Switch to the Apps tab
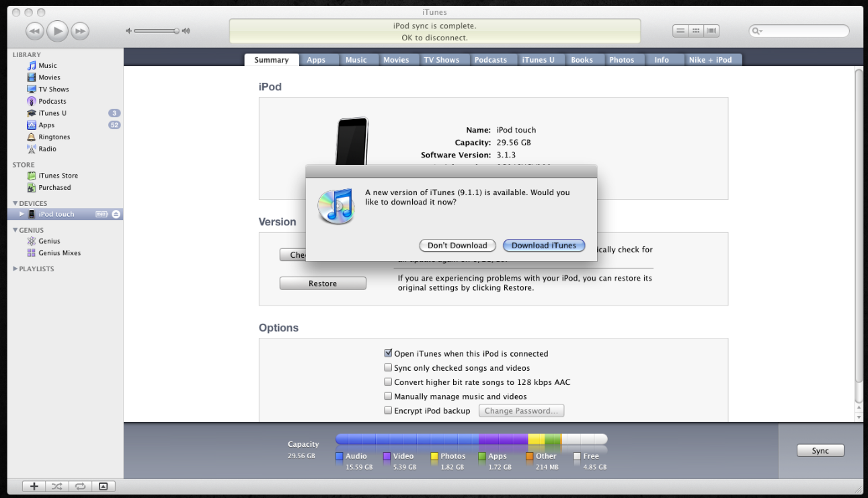This screenshot has width=868, height=498. point(316,60)
